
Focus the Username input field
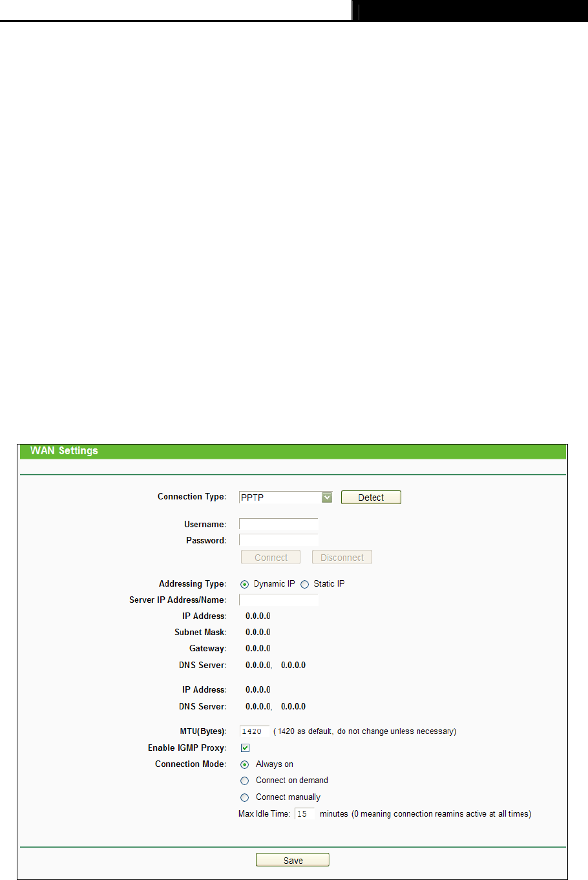pos(278,524)
